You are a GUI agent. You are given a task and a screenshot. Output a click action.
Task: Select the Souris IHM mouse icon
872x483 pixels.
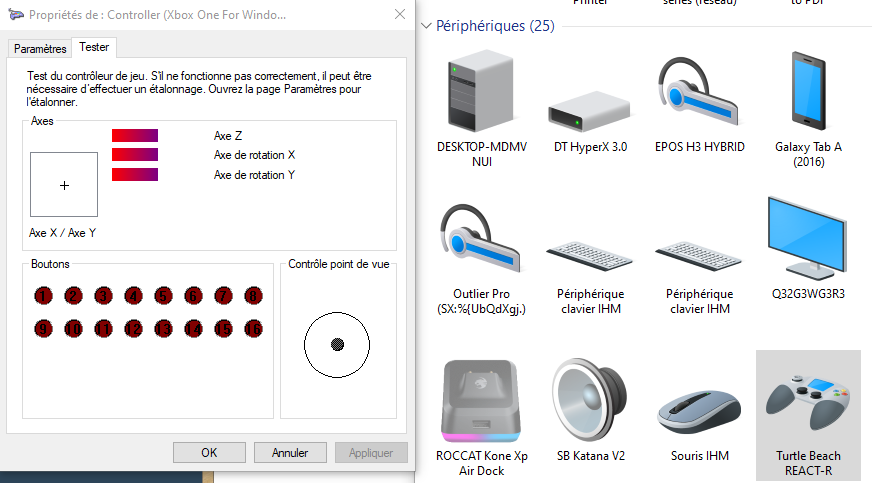click(698, 411)
